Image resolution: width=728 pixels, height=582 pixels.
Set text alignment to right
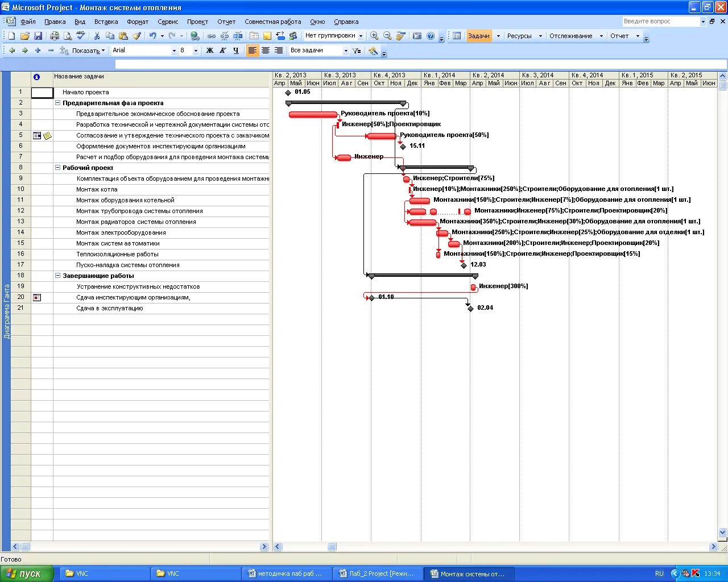(x=279, y=51)
